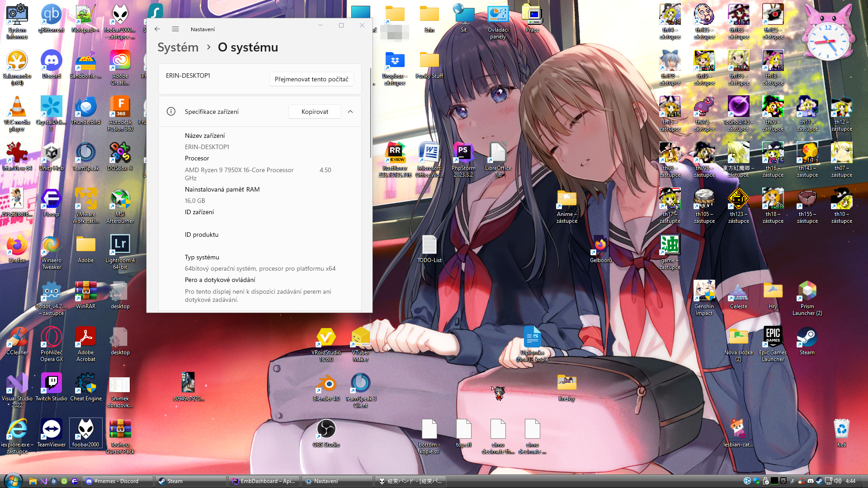Screen dimensions: 868x488
Task: Select the Thunderbird desktop icon
Action: [86, 110]
